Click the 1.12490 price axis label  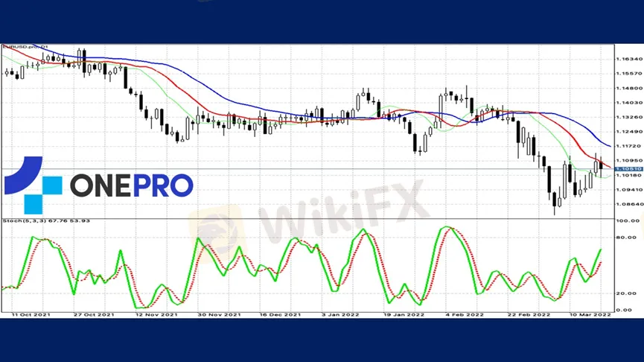629,132
